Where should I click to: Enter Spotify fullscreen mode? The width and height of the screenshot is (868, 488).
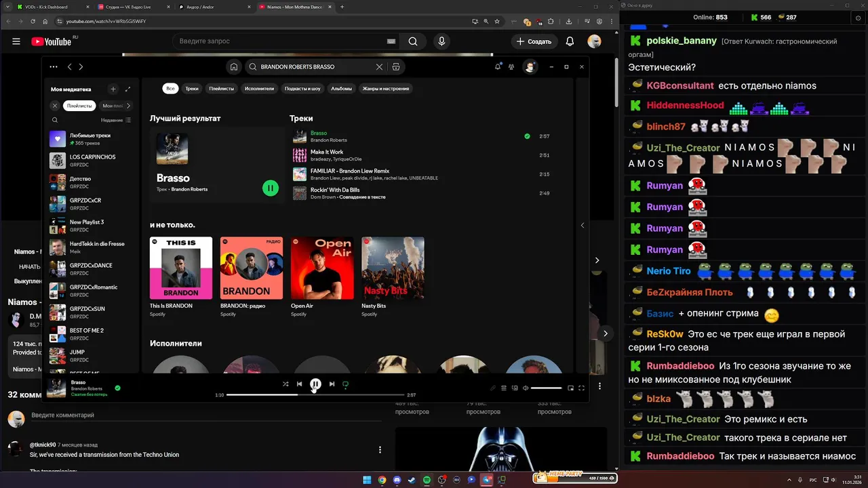pyautogui.click(x=581, y=388)
